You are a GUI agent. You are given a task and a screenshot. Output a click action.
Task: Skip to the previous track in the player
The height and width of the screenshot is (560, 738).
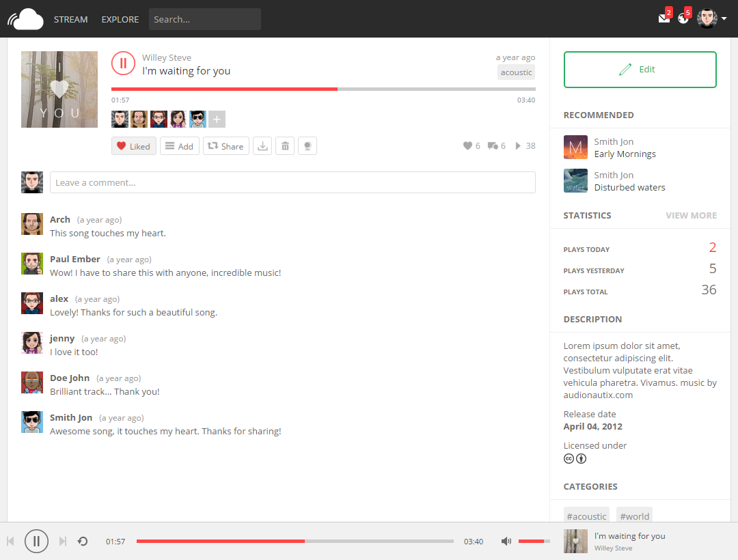(x=10, y=541)
